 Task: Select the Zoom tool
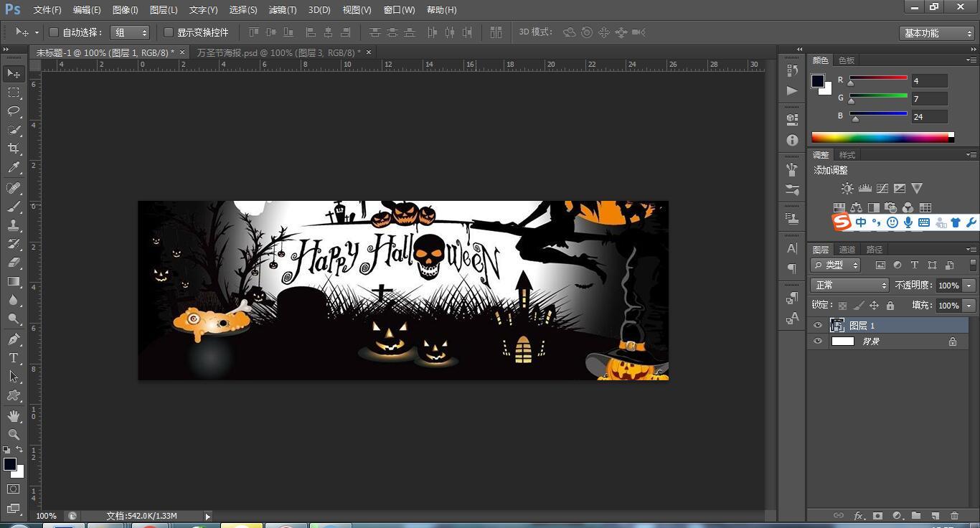point(14,435)
